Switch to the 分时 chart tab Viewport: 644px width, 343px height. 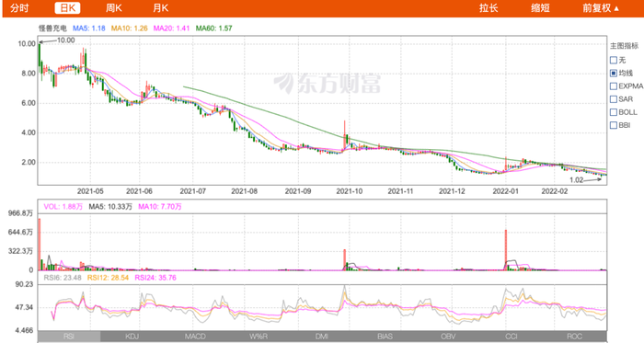pyautogui.click(x=19, y=8)
